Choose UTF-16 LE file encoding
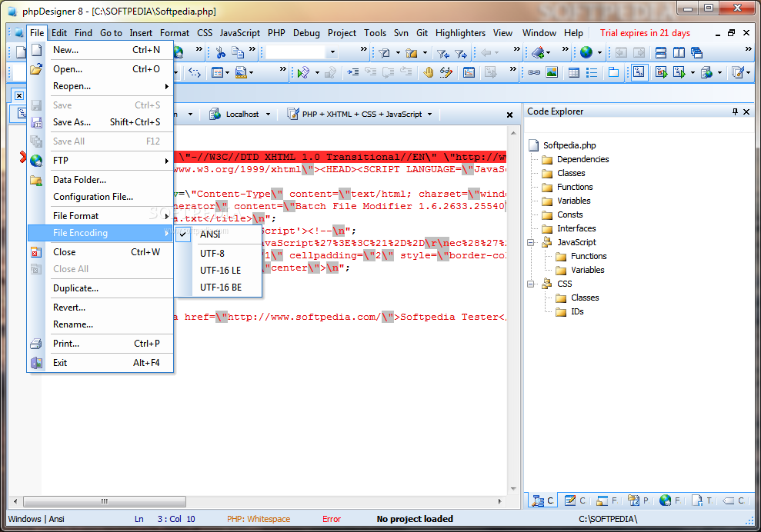761x532 pixels. pos(219,270)
